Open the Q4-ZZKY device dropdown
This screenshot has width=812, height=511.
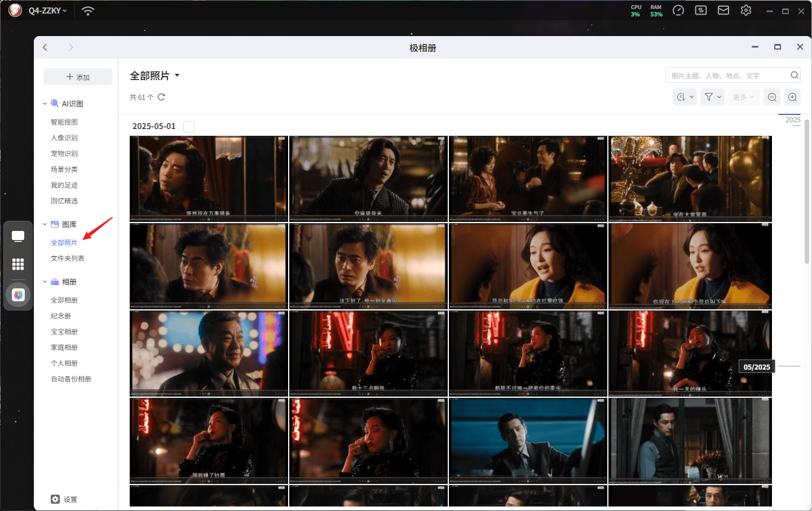click(47, 11)
